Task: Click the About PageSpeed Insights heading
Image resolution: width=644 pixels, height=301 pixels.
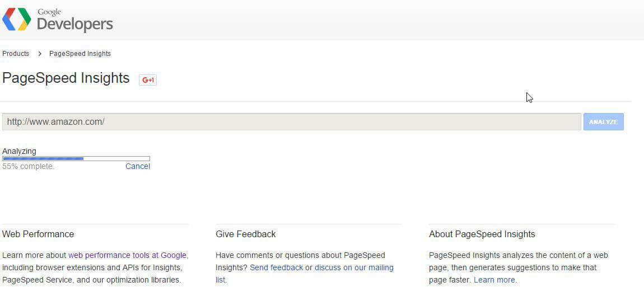Action: click(x=482, y=234)
